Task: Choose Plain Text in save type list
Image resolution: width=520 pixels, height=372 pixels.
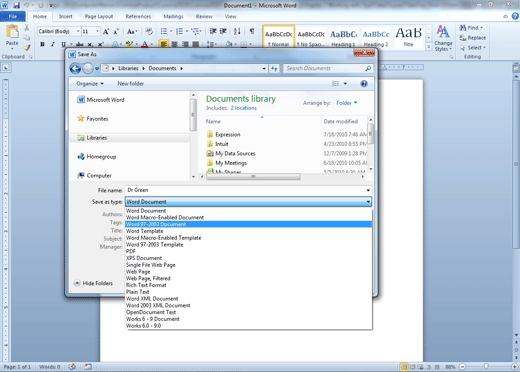Action: tap(248, 292)
